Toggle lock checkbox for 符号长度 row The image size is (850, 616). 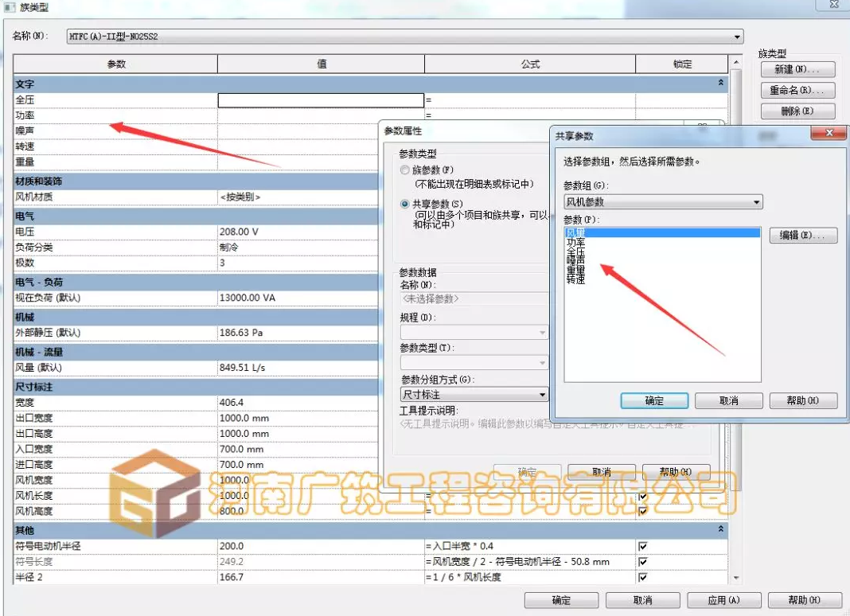click(643, 562)
